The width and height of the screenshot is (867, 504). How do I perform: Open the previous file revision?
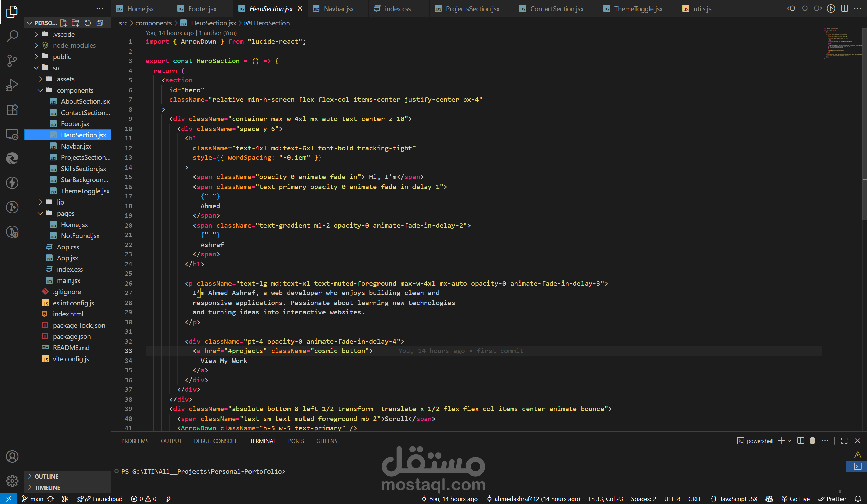[791, 8]
